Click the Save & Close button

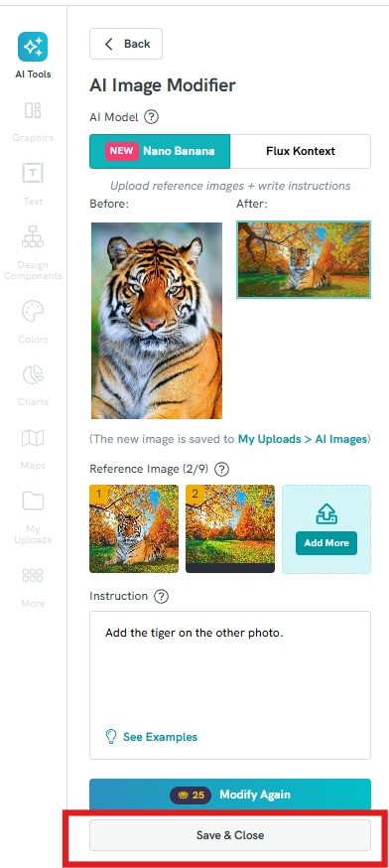(230, 835)
